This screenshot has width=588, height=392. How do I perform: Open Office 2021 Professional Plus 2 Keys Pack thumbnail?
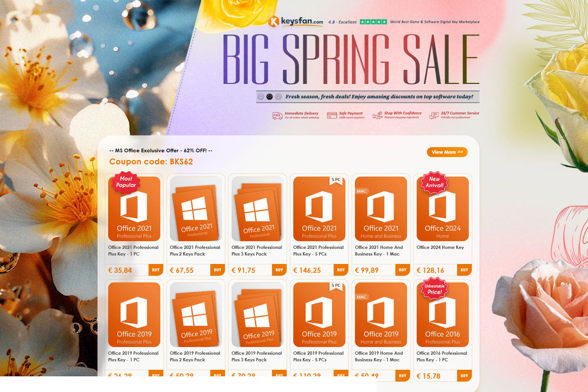pos(196,209)
